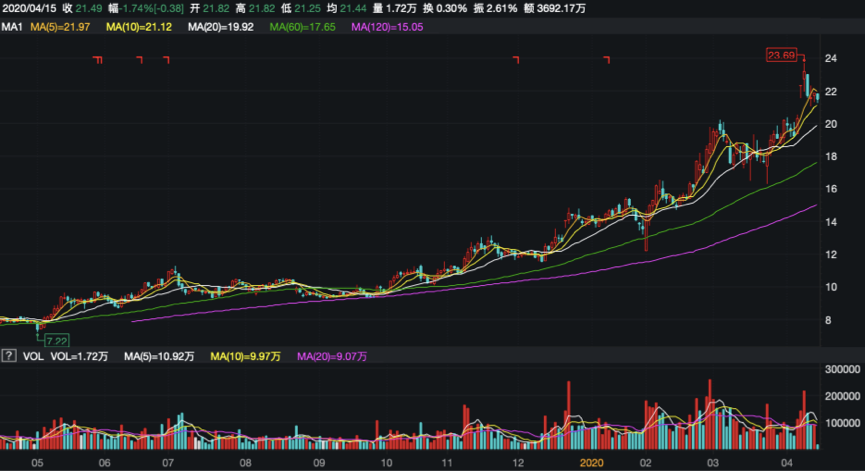
Task: Click the leftmost red flag marker atop chart
Action: [98, 61]
